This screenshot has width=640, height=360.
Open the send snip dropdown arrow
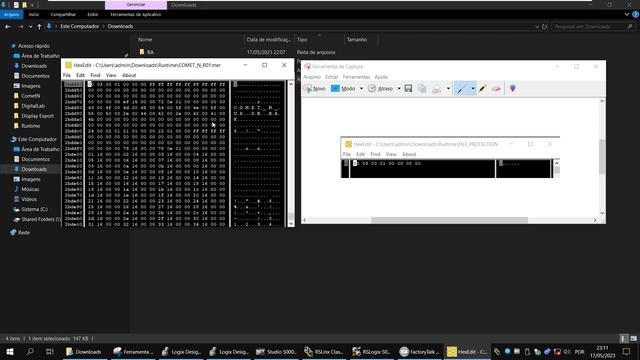click(x=448, y=89)
